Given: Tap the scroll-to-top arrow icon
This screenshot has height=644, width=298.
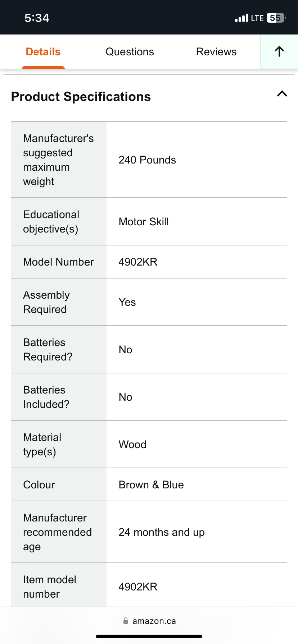Looking at the screenshot, I should click(x=279, y=51).
